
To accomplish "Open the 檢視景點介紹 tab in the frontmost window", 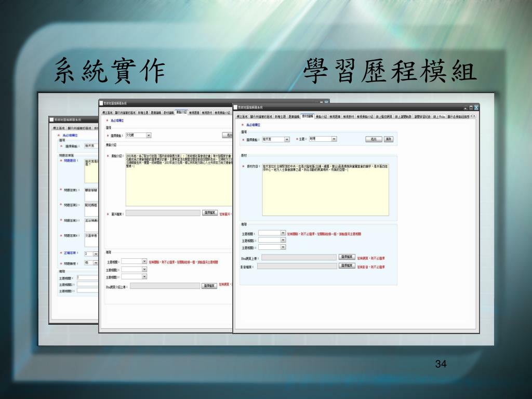I will point(365,117).
